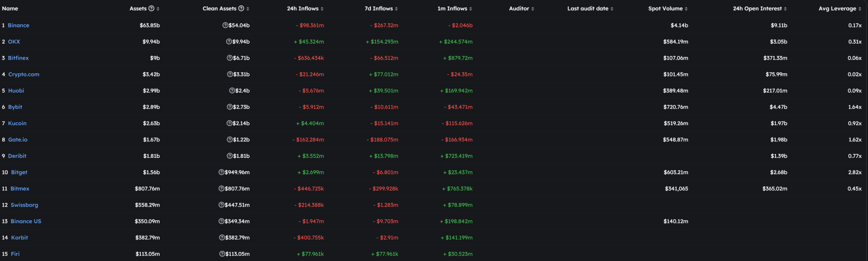Open the Huobi exchange link
The height and width of the screenshot is (261, 868).
pyautogui.click(x=16, y=91)
